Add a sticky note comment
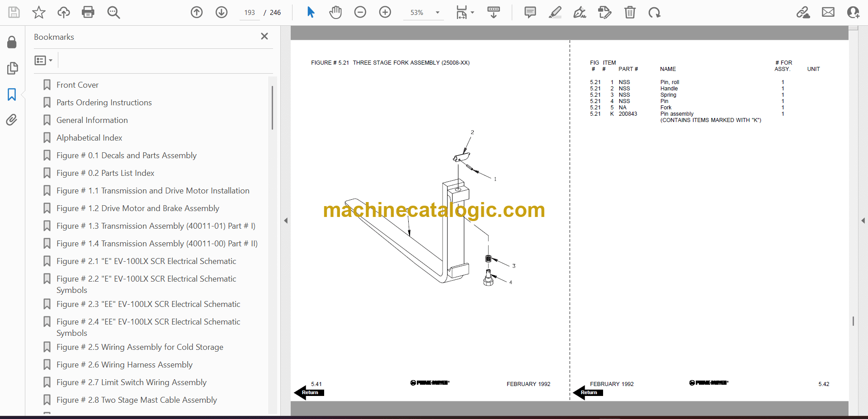The image size is (868, 419). coord(530,12)
